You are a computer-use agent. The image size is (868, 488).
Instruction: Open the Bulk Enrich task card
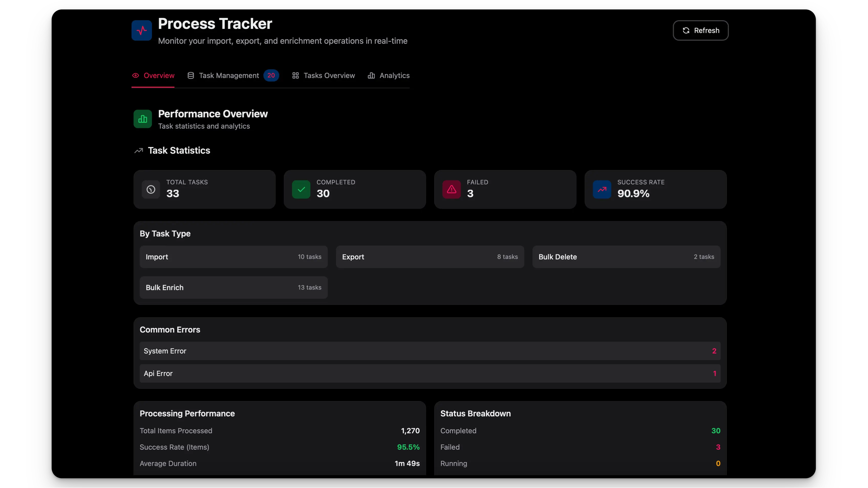pyautogui.click(x=234, y=287)
